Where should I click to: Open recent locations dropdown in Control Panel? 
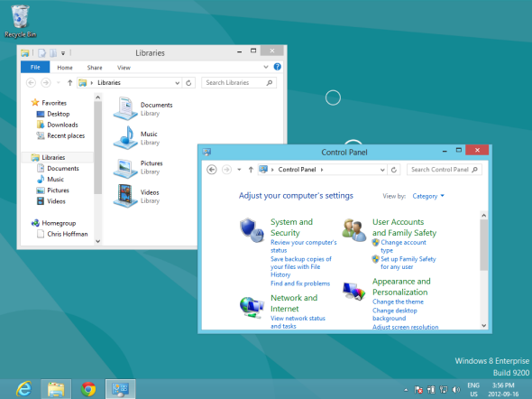[239, 170]
